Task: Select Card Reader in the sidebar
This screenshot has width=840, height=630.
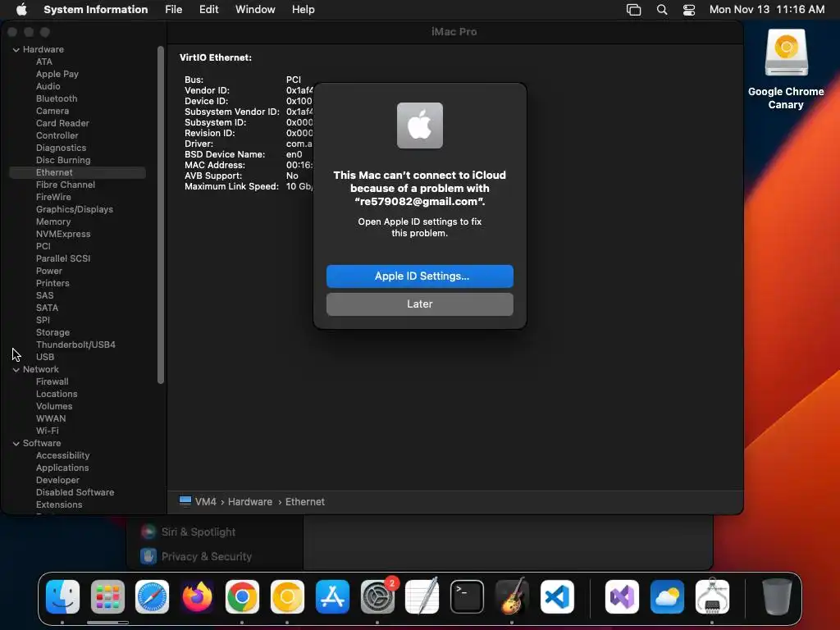Action: [x=62, y=123]
